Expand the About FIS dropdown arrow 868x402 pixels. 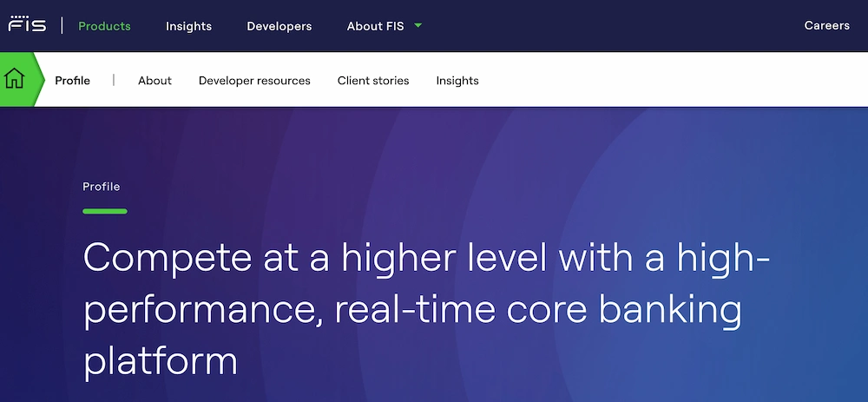[418, 26]
